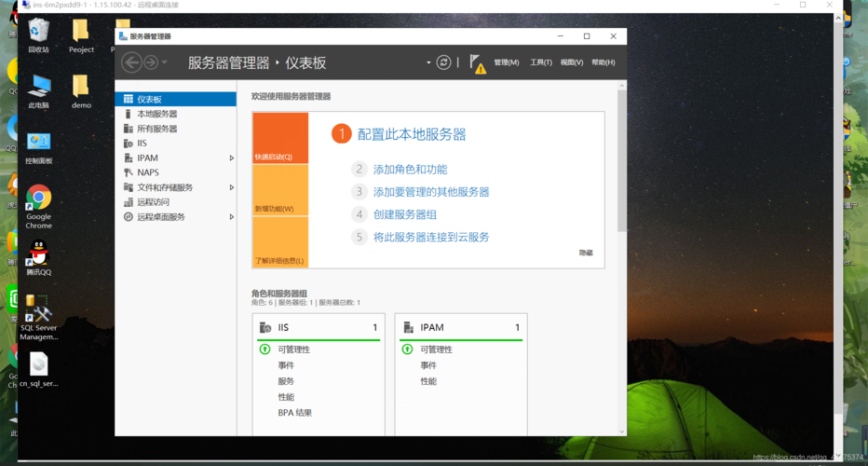Launch Google Chrome from desktop
This screenshot has width=868, height=466.
39,207
